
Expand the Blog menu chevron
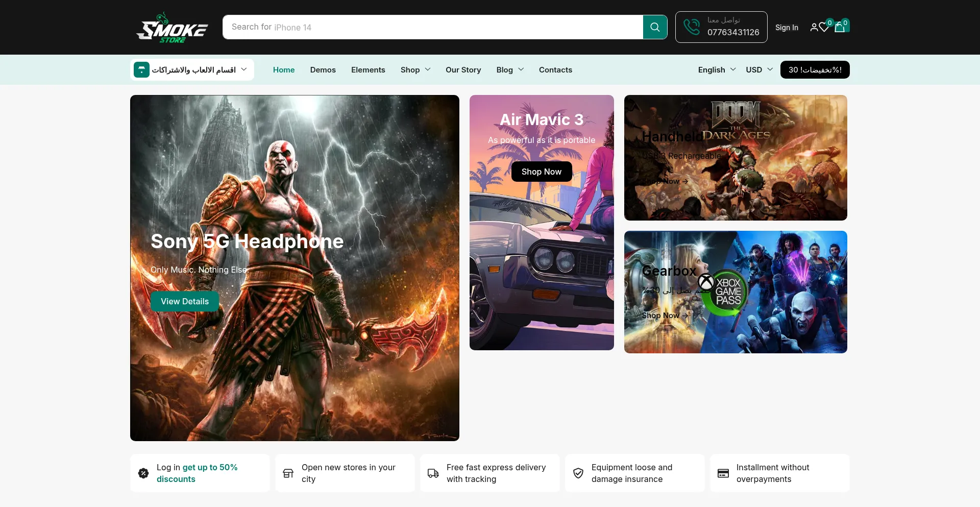pyautogui.click(x=521, y=69)
